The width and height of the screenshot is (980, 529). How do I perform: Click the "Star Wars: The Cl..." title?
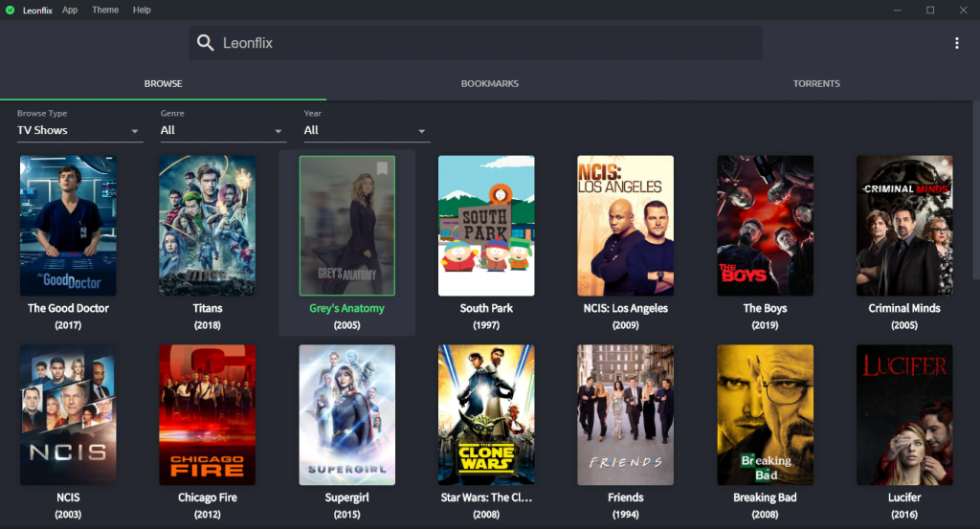486,497
